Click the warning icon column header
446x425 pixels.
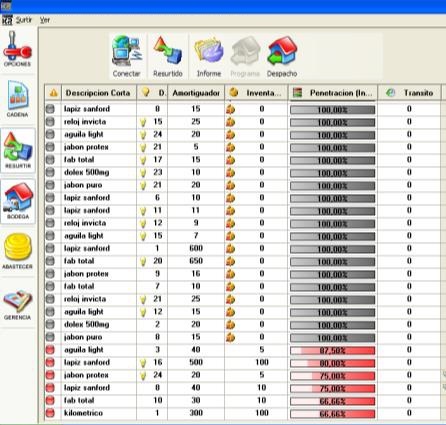(x=53, y=93)
